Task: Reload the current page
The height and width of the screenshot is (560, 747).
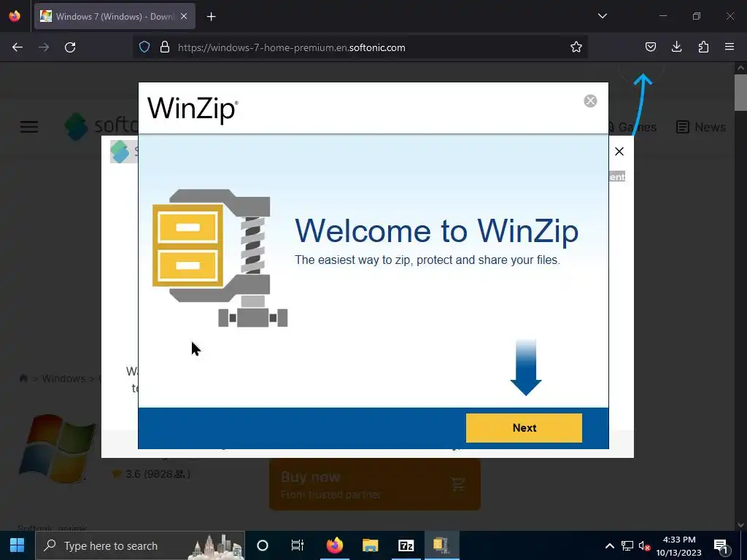Action: [x=70, y=47]
